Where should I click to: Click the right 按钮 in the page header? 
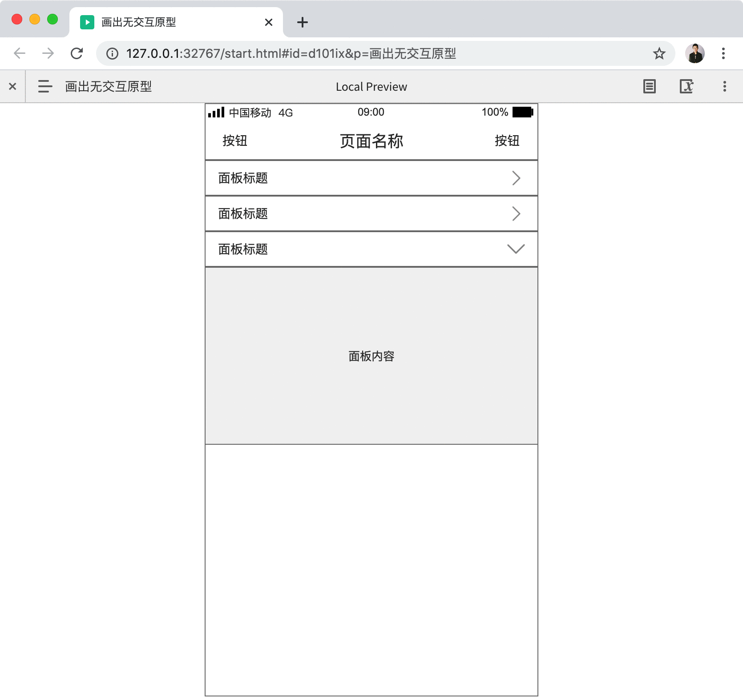tap(507, 141)
